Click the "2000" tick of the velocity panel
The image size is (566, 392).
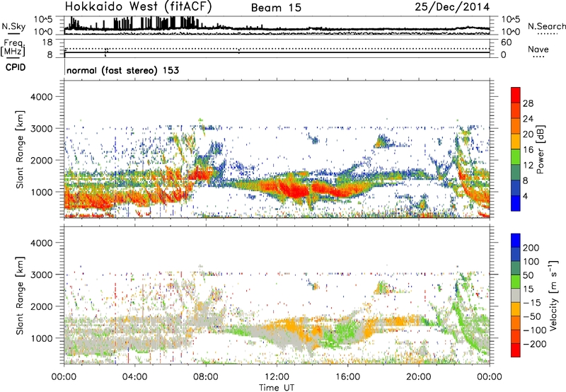pyautogui.click(x=41, y=306)
